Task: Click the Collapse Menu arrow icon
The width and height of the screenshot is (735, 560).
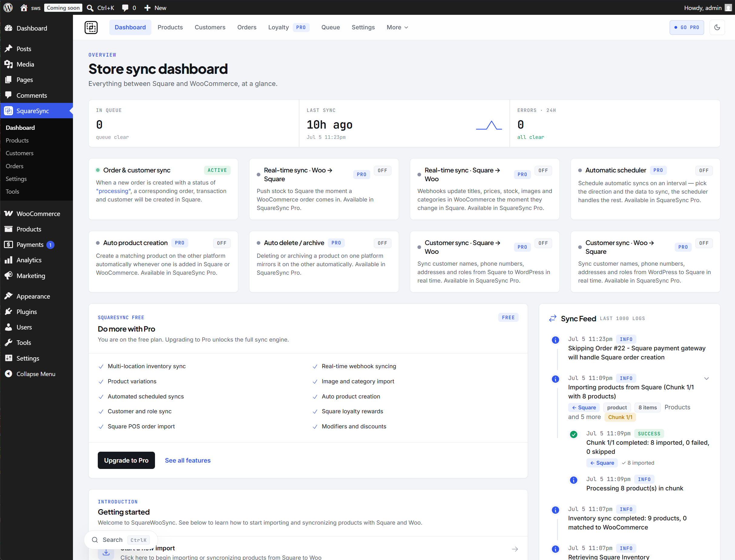Action: [9, 374]
